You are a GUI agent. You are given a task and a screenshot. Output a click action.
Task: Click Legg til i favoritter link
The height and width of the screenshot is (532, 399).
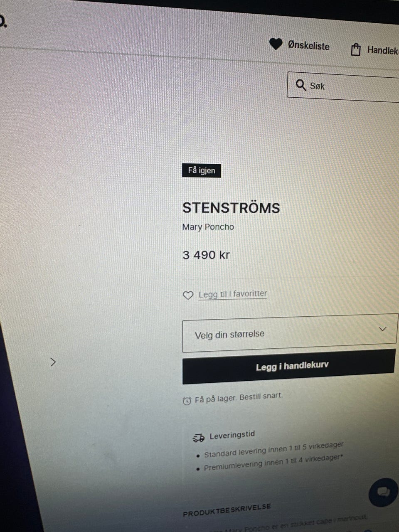233,294
